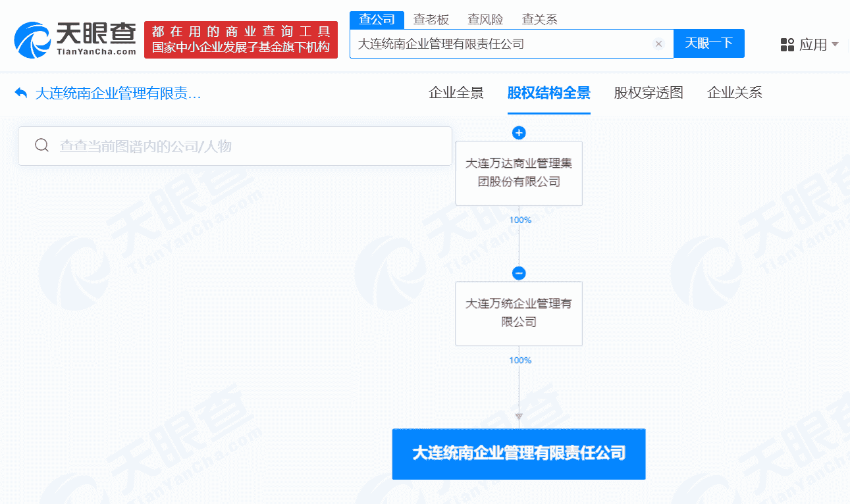Switch to the 查风险 search tab

(x=485, y=20)
